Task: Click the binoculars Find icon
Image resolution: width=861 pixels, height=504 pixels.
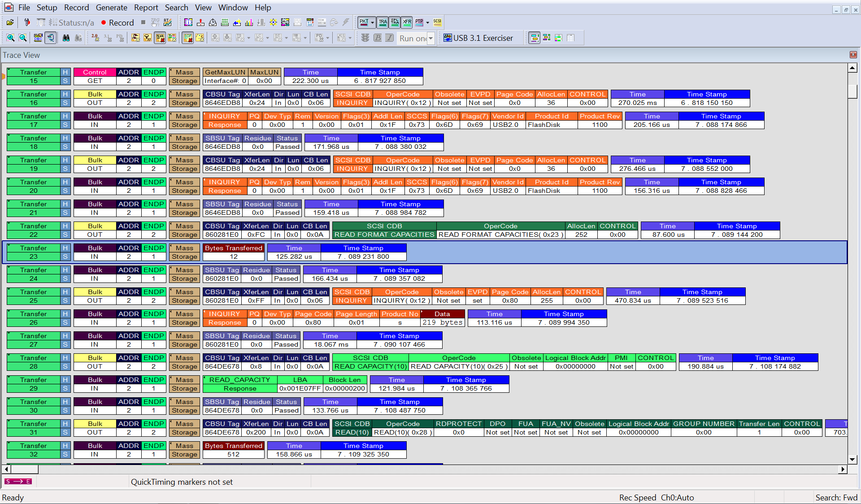Action: 66,38
